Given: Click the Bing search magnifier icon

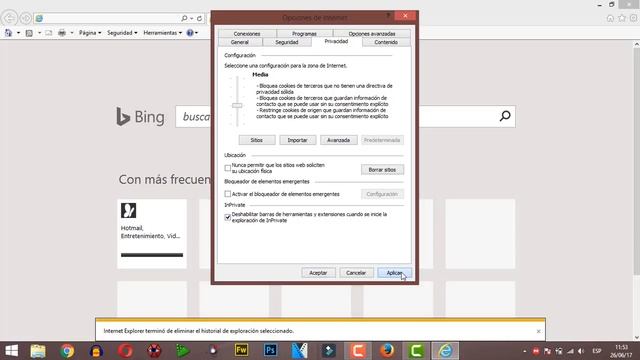Looking at the screenshot, I should click(505, 116).
